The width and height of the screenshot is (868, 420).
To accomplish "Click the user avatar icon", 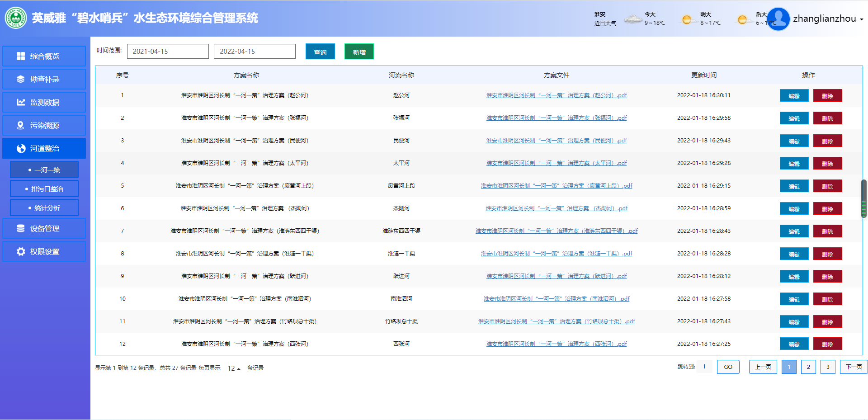I will 778,19.
